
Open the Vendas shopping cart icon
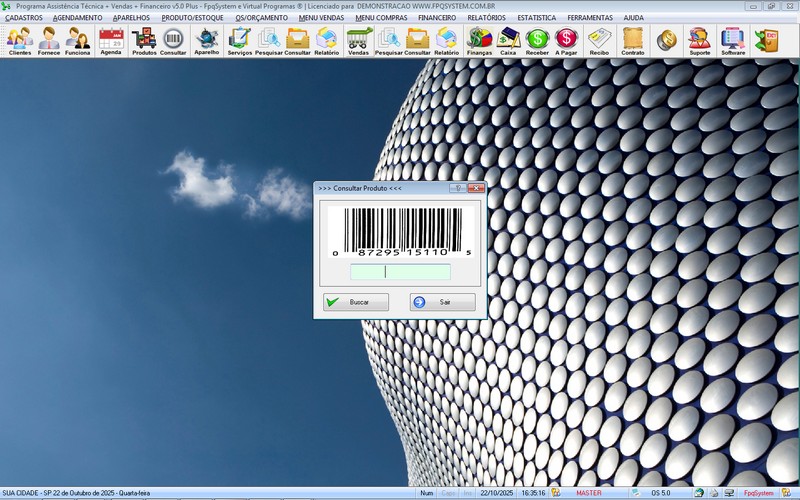[x=358, y=41]
